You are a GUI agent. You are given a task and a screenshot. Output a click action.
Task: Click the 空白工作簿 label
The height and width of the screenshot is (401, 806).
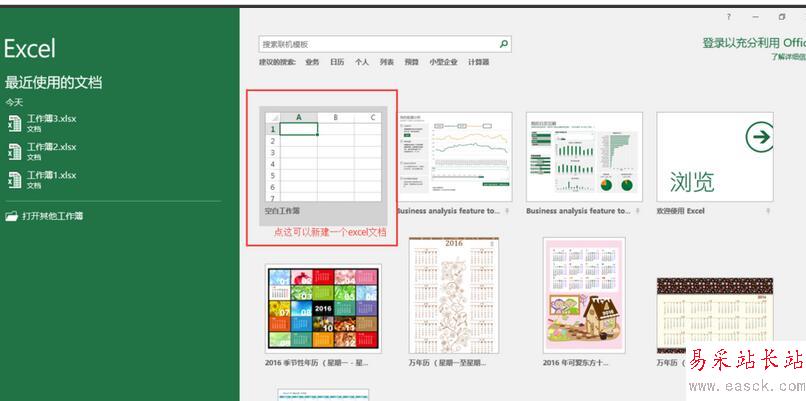tap(283, 211)
